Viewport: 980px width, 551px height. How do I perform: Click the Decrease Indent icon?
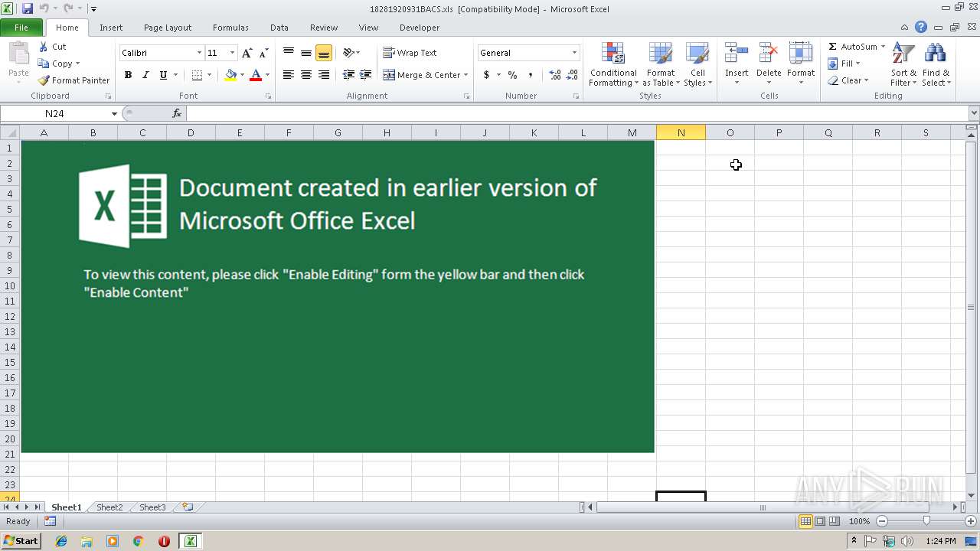tap(348, 75)
